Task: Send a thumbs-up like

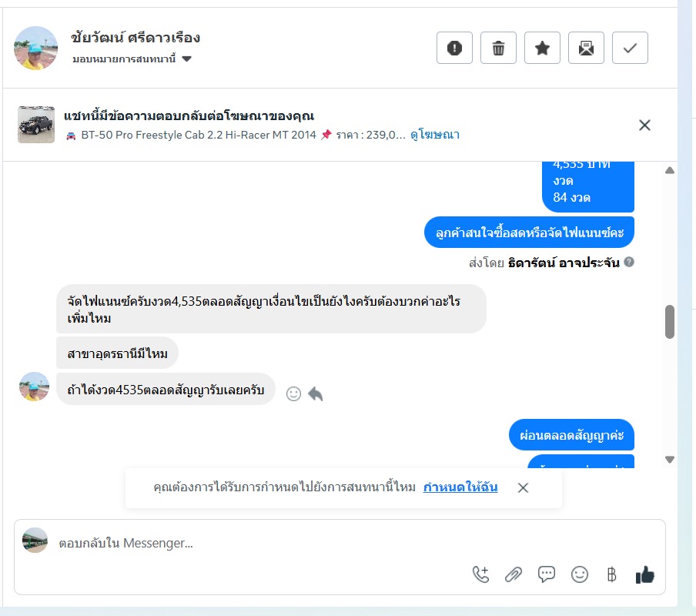Action: 645,574
